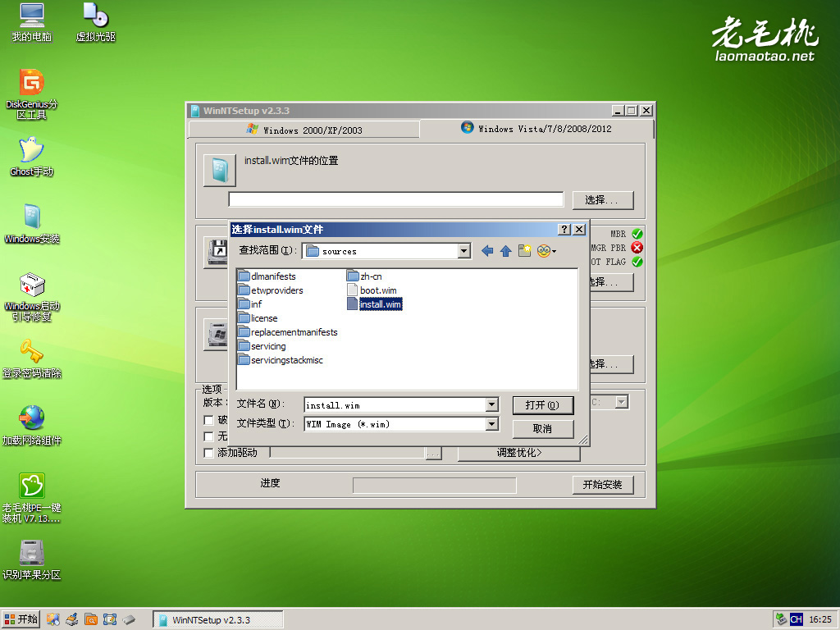Click the 登录密码清除 key icon

pos(32,358)
